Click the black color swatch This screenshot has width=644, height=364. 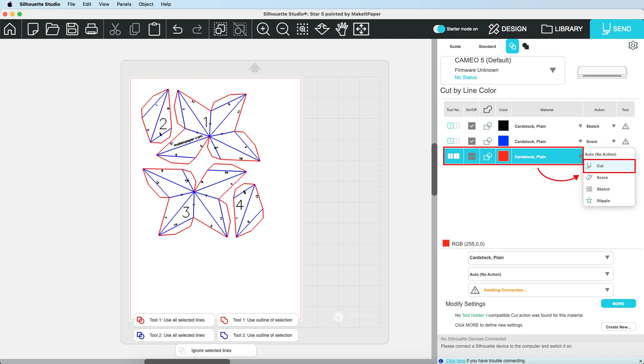(503, 126)
